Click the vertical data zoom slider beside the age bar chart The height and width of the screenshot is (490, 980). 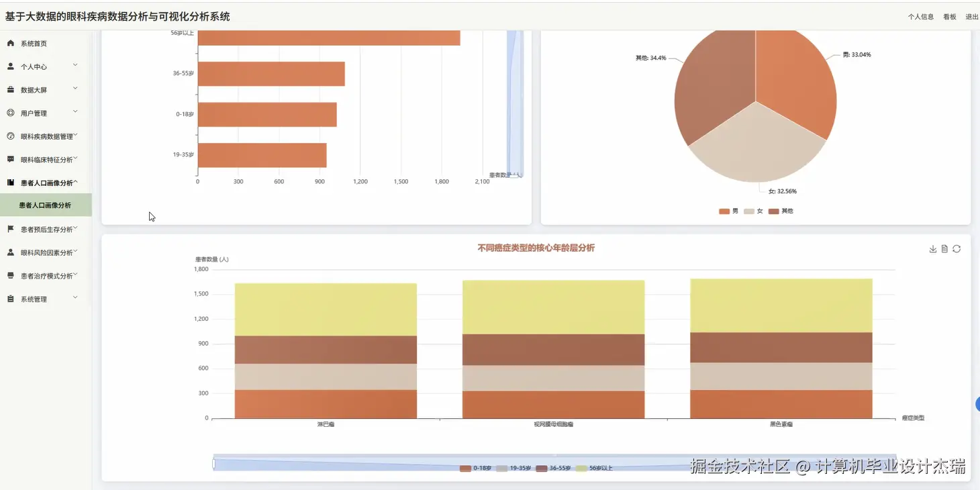tap(515, 104)
